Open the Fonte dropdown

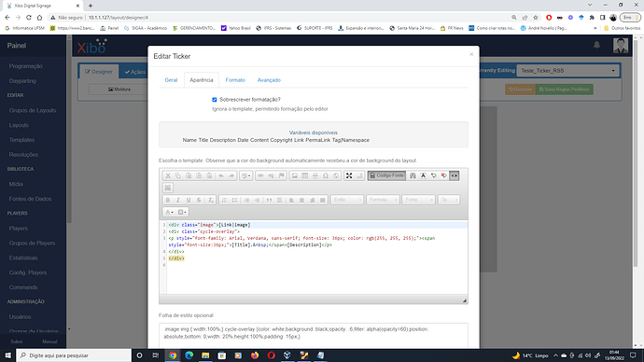pos(418,200)
